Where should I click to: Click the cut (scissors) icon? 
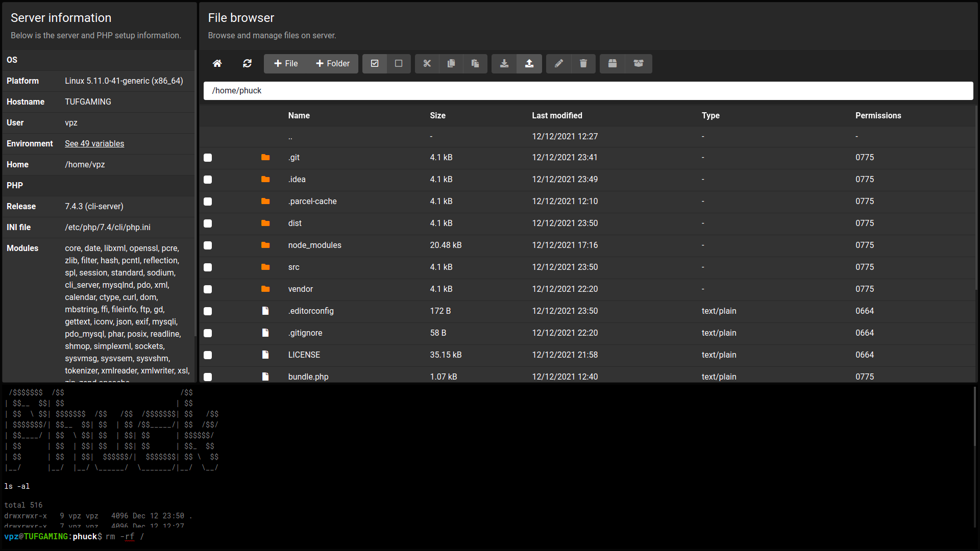[427, 63]
